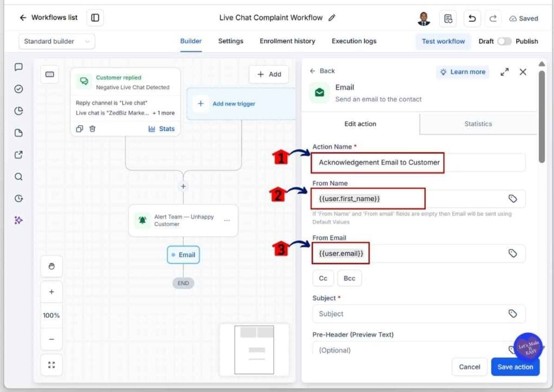Open Enrollment history tab
554x392 pixels.
click(287, 41)
